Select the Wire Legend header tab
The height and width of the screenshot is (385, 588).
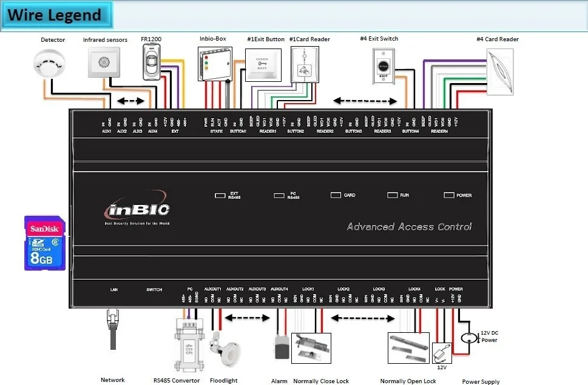pyautogui.click(x=56, y=15)
